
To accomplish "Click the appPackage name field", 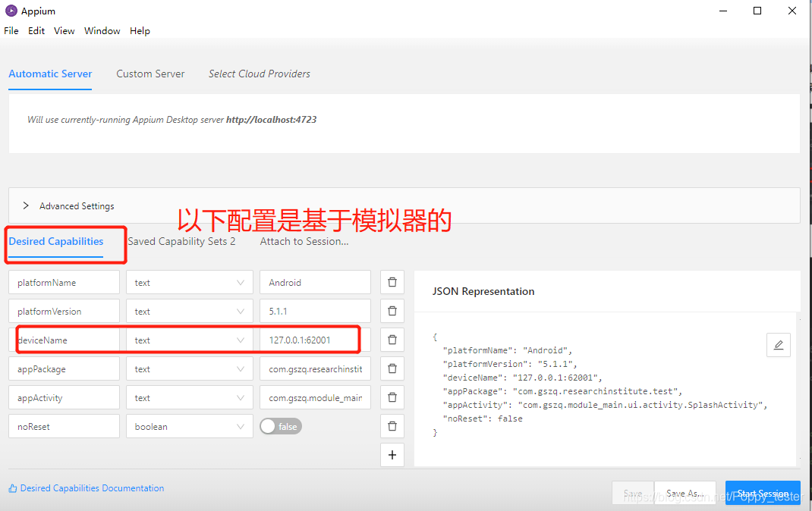I will click(65, 368).
